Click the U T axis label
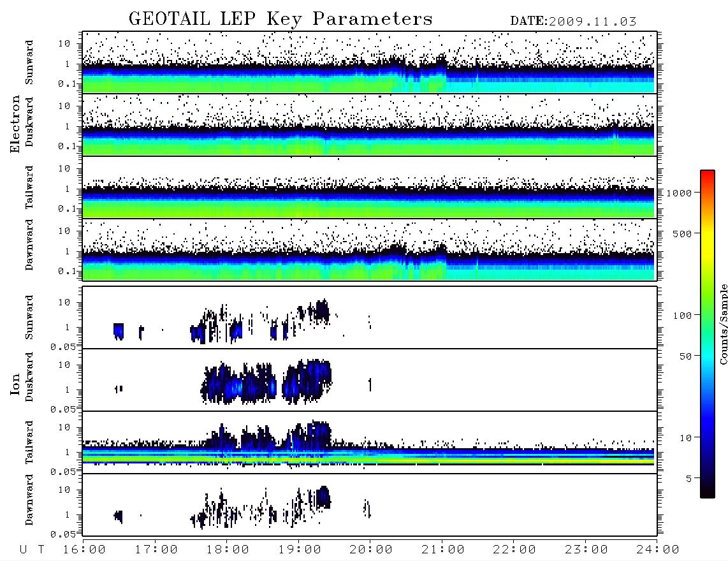The image size is (728, 561). pos(32,550)
